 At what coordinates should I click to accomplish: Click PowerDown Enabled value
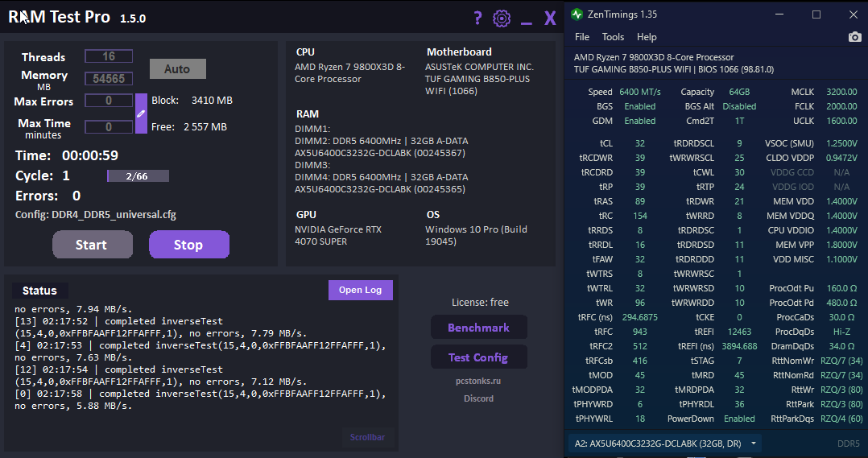(739, 419)
